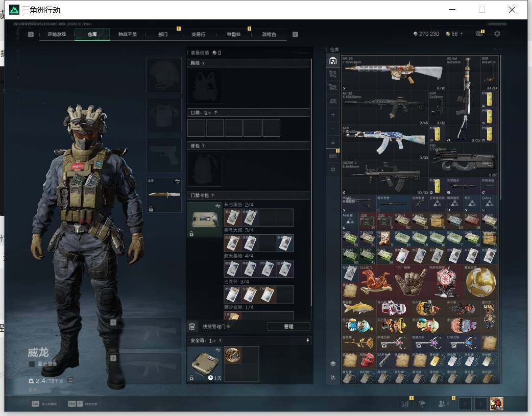The height and width of the screenshot is (416, 532).
Task: Toggle the lock on the secure container
Action: (191, 378)
